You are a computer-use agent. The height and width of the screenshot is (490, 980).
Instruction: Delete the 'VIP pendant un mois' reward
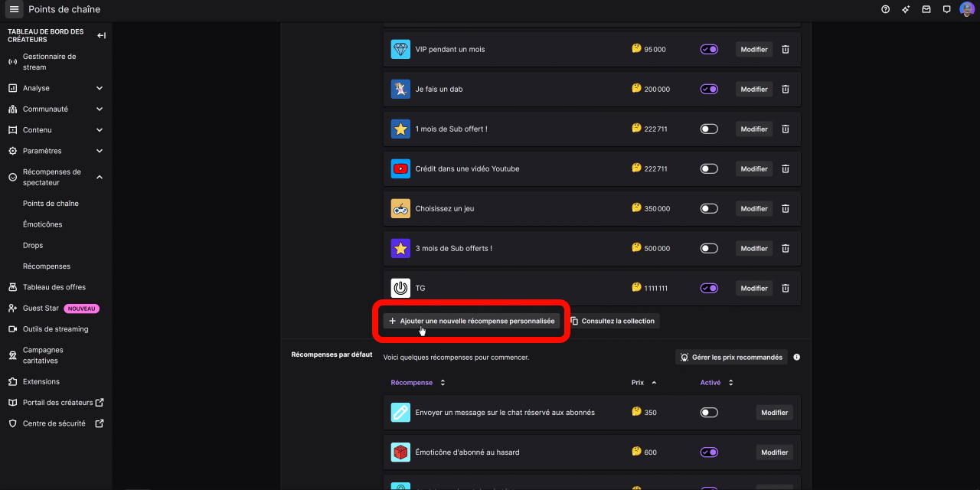(785, 50)
